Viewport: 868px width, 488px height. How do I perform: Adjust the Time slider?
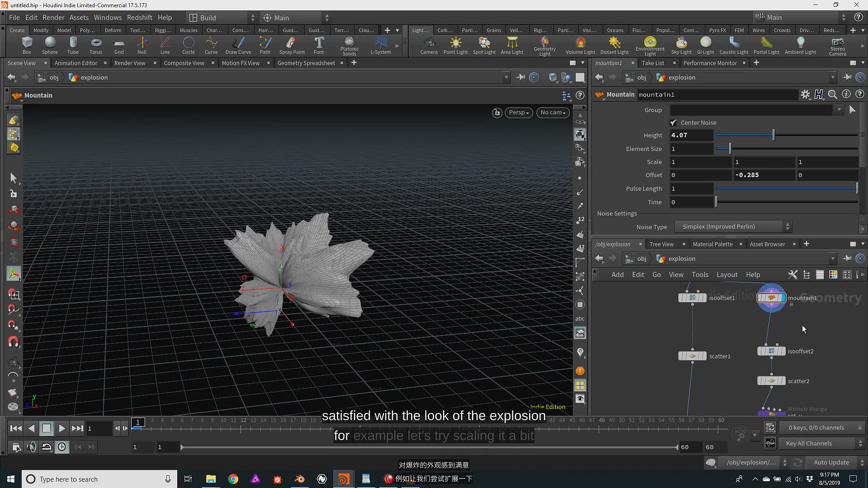click(787, 202)
